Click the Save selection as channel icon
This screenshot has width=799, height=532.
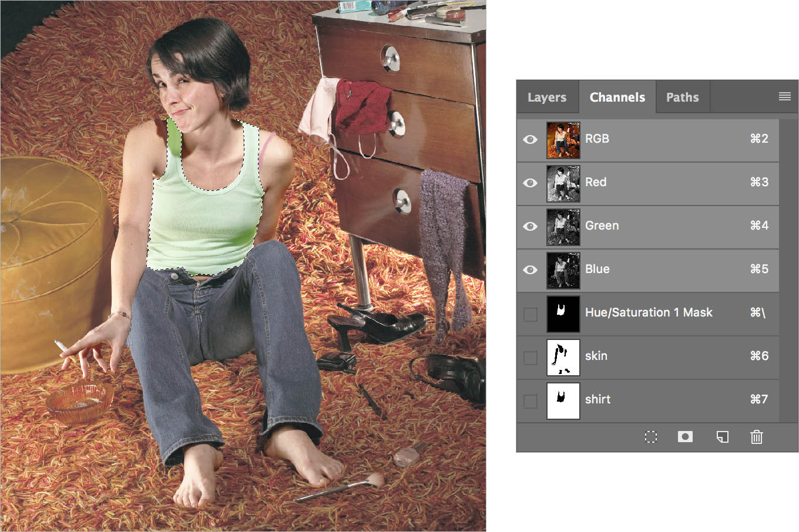point(685,437)
